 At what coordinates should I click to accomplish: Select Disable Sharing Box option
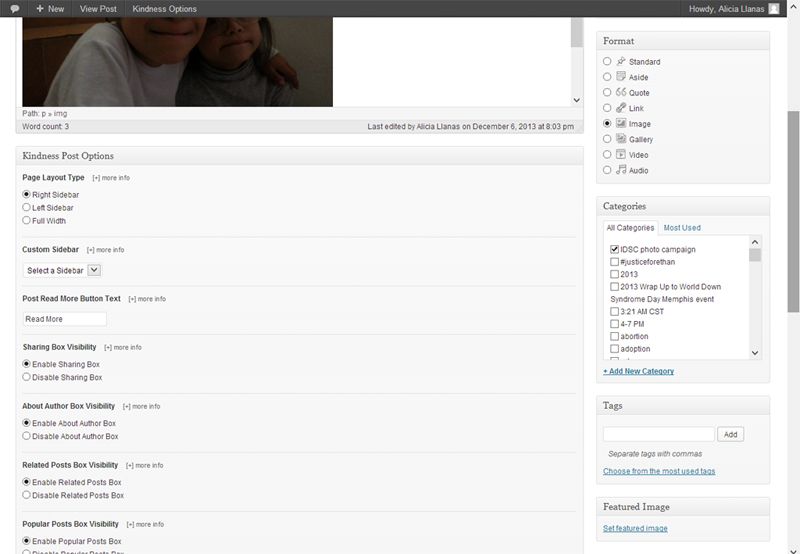tap(27, 377)
